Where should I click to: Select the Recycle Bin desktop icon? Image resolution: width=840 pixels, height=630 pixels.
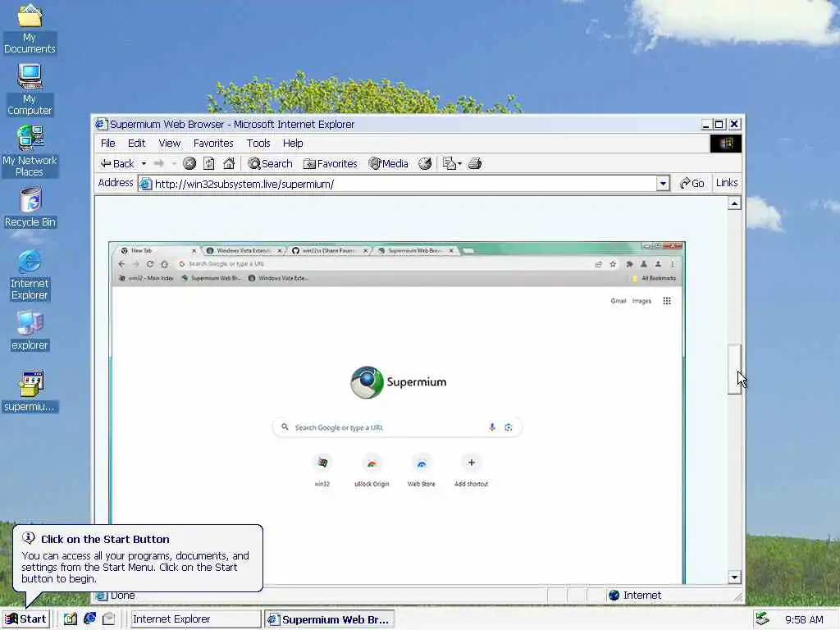point(30,208)
